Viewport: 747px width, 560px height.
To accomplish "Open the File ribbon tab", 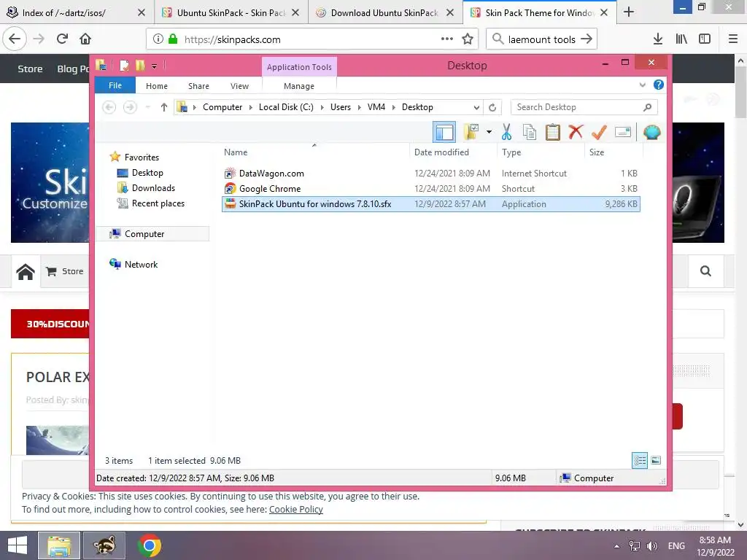I will (115, 85).
